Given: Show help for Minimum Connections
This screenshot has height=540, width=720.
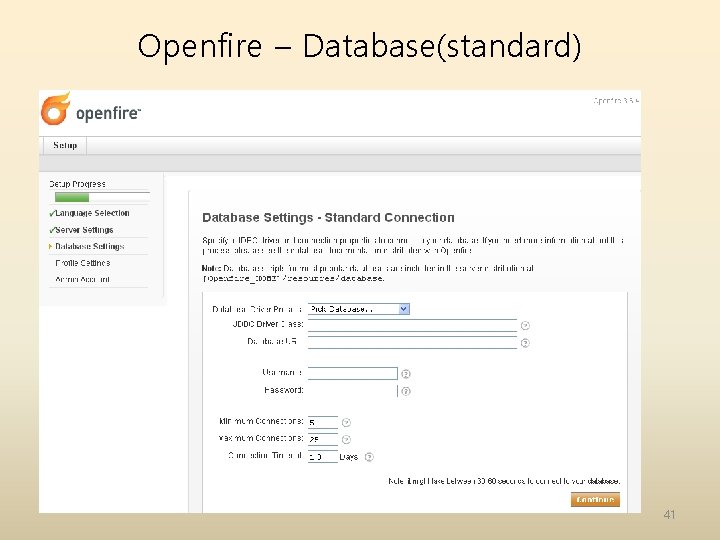Looking at the screenshot, I should point(346,422).
